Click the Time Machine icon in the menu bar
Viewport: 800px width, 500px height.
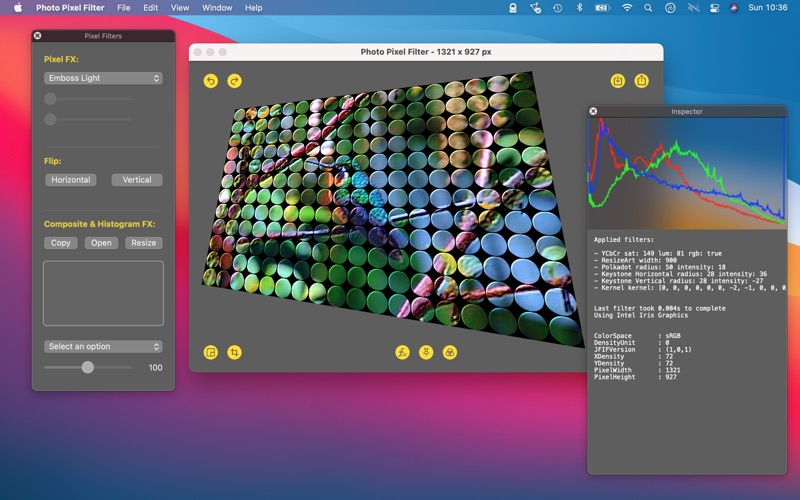click(x=557, y=8)
